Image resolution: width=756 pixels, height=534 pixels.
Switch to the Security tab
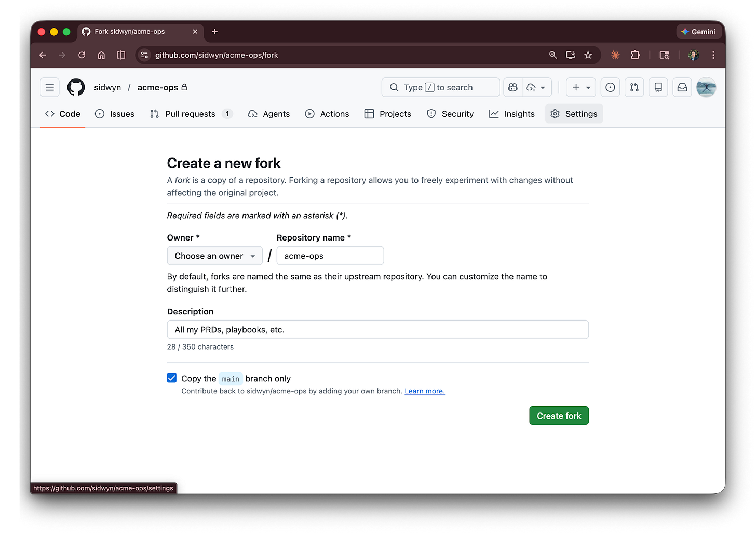[450, 114]
